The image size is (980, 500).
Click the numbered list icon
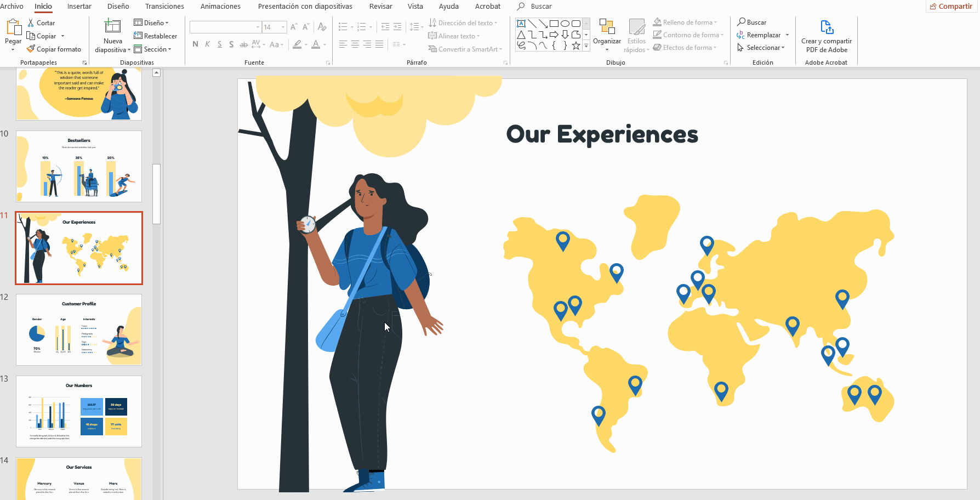pos(361,27)
